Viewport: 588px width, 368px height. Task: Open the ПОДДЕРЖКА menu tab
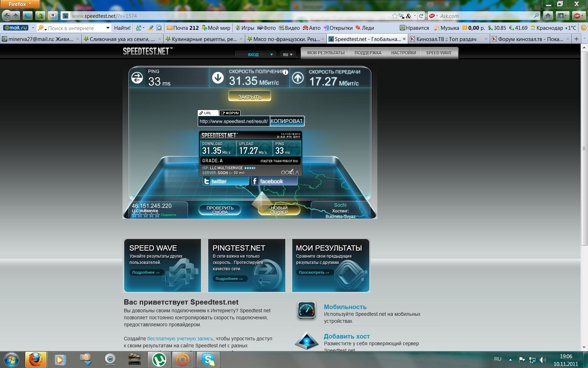pyautogui.click(x=368, y=53)
